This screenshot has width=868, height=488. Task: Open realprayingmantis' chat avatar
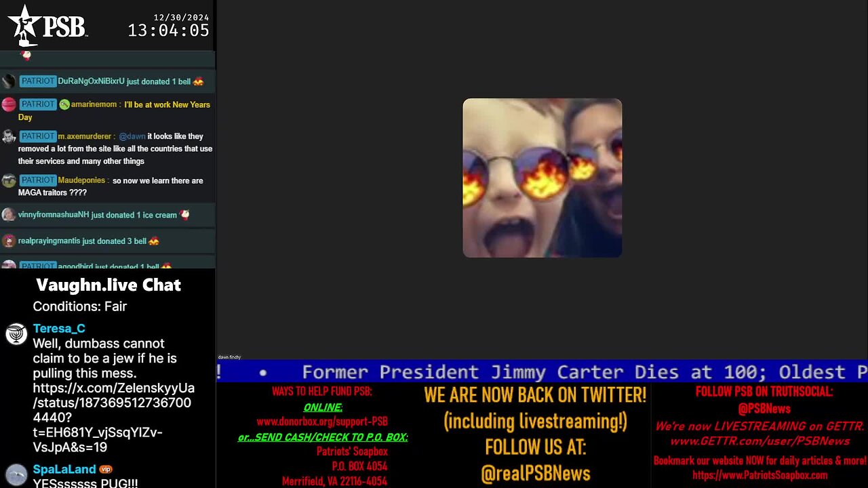pos(9,241)
